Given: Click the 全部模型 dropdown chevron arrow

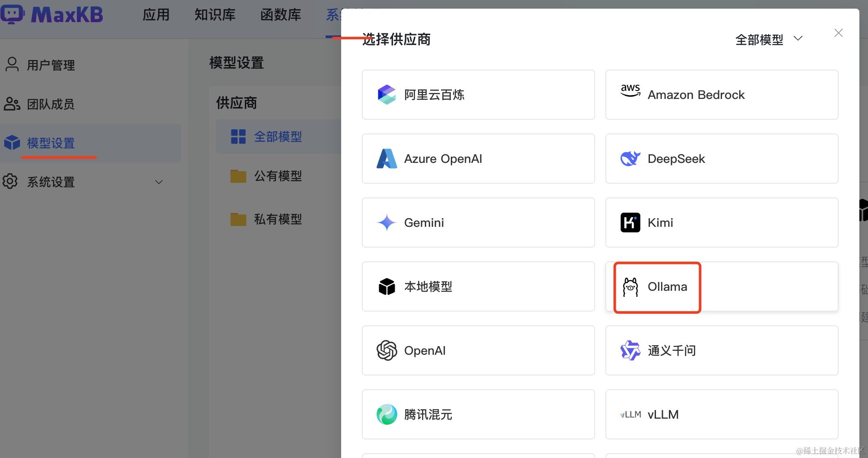Looking at the screenshot, I should point(798,38).
